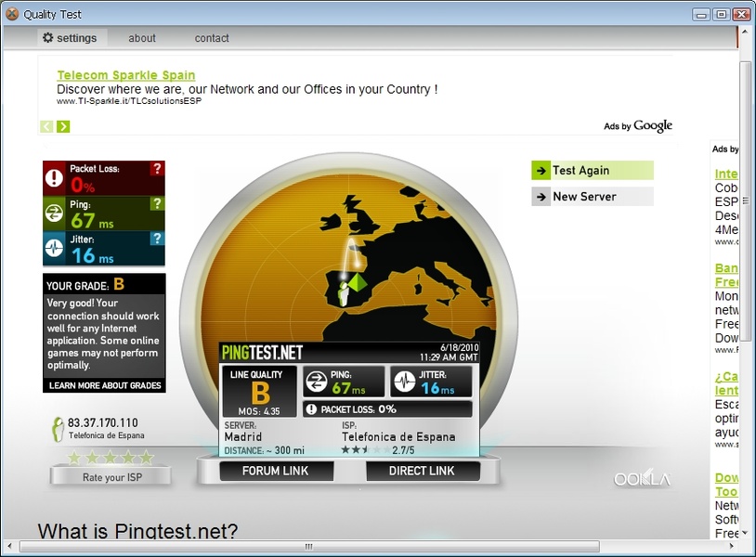Click the vertical scrollbar thumb
The width and height of the screenshot is (756, 557).
point(746,201)
